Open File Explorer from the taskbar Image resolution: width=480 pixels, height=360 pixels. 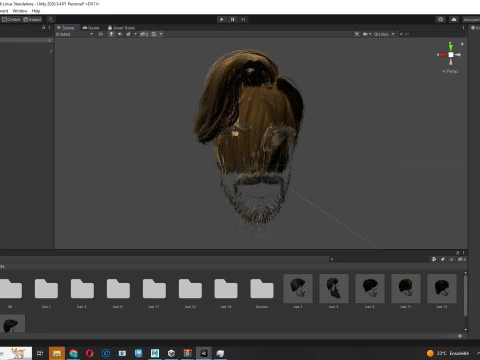click(57, 353)
